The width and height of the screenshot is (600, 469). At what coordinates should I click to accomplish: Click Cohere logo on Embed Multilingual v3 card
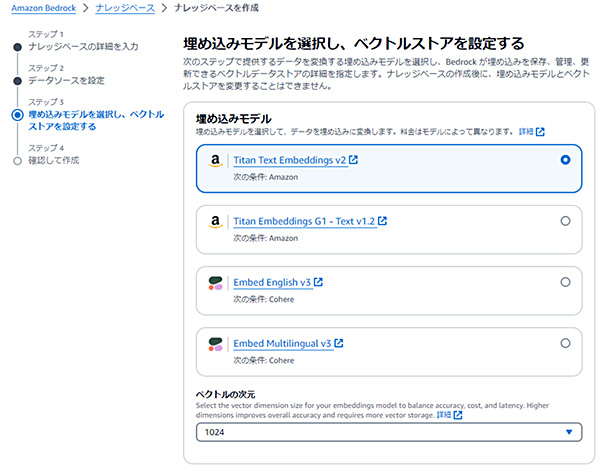pyautogui.click(x=215, y=344)
